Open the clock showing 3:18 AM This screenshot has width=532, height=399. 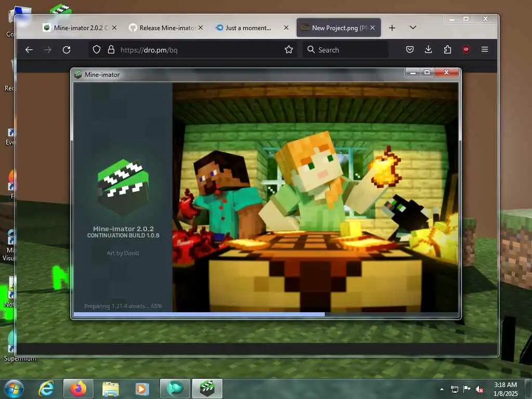tap(506, 389)
